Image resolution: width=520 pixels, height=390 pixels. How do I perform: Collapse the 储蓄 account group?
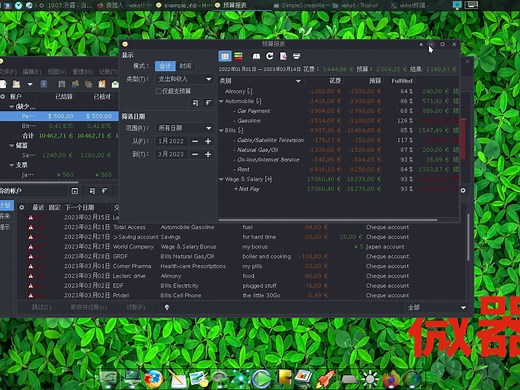(x=12, y=145)
